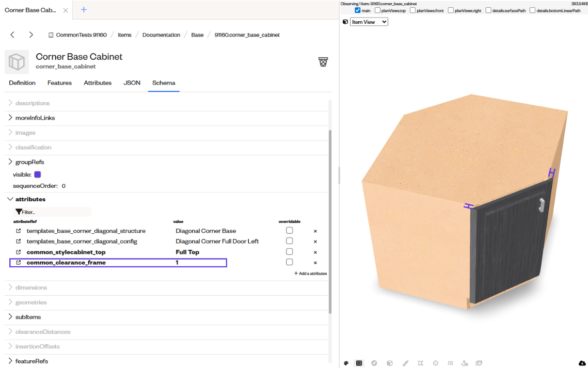Go back with the left arrow
Screen dimensions: 588x368
(12, 35)
